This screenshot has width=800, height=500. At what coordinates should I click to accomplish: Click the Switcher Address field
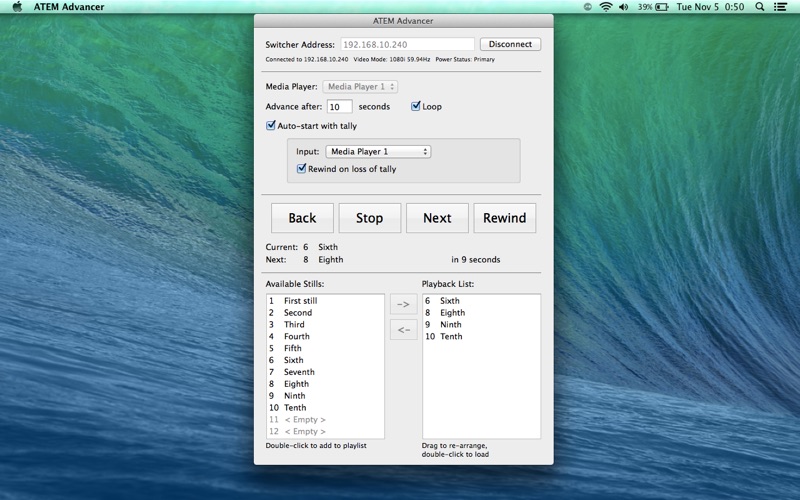coord(407,44)
